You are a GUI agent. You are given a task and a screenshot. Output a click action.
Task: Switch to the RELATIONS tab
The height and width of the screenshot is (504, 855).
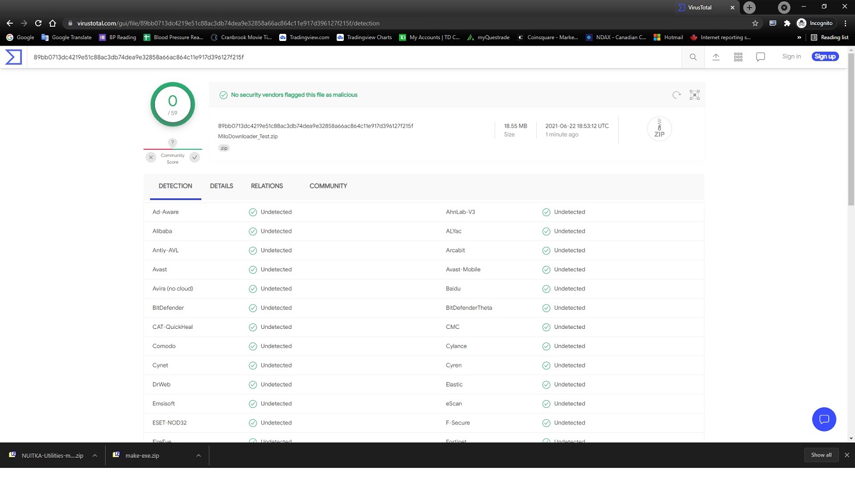tap(267, 186)
